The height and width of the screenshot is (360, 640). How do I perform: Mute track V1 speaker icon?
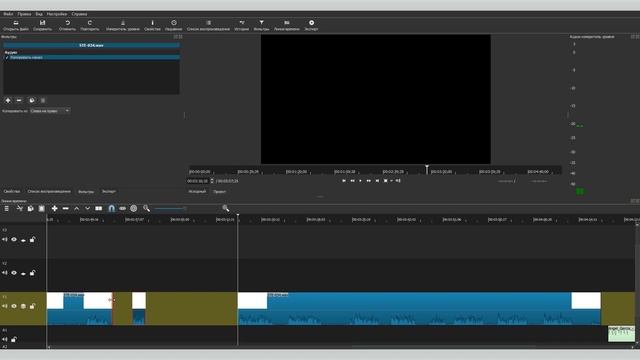click(x=4, y=306)
